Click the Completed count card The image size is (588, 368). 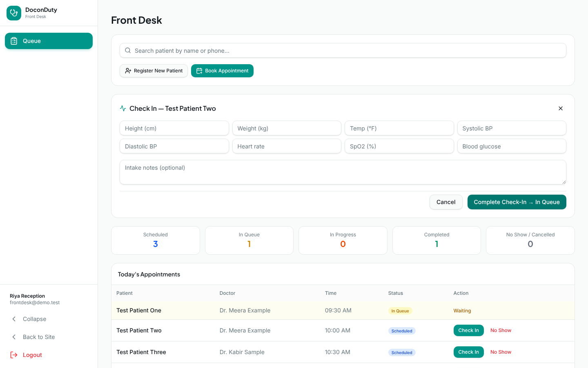click(x=437, y=240)
